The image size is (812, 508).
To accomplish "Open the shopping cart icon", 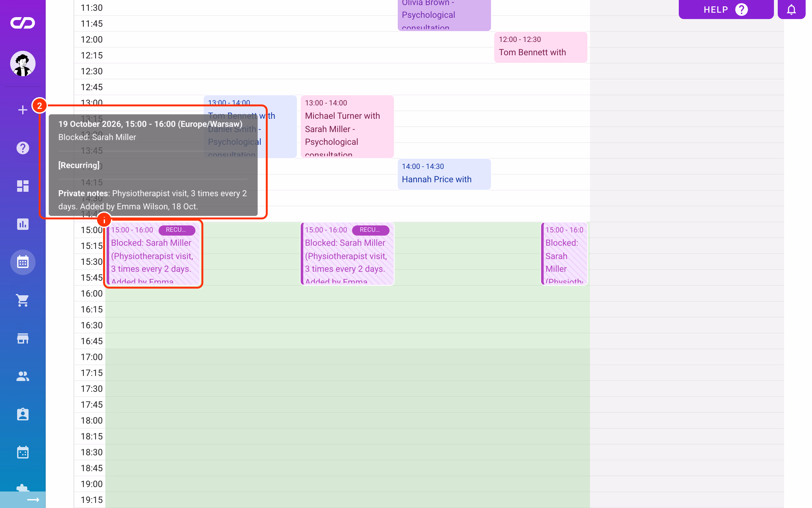I will pyautogui.click(x=23, y=300).
